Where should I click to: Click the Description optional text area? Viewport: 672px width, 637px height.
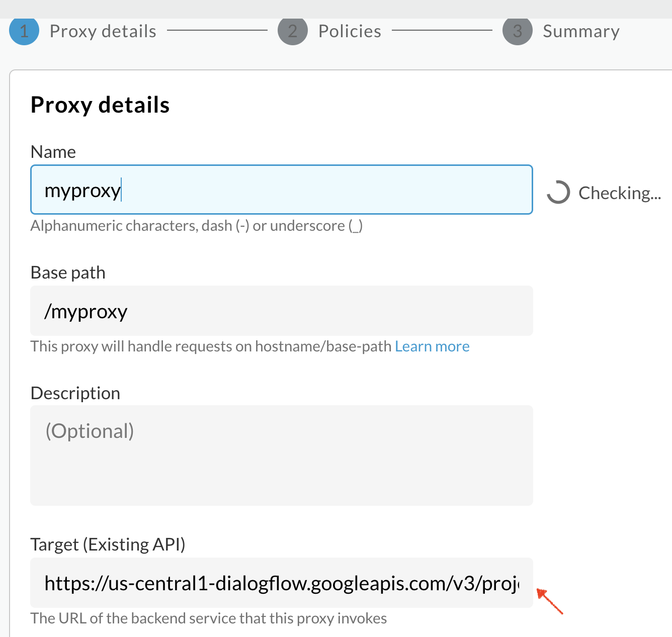282,456
